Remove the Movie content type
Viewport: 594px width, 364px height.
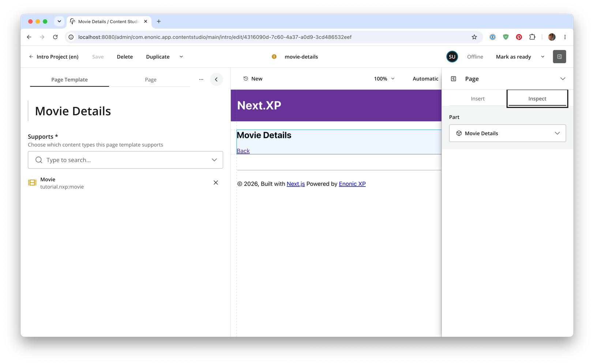point(216,183)
